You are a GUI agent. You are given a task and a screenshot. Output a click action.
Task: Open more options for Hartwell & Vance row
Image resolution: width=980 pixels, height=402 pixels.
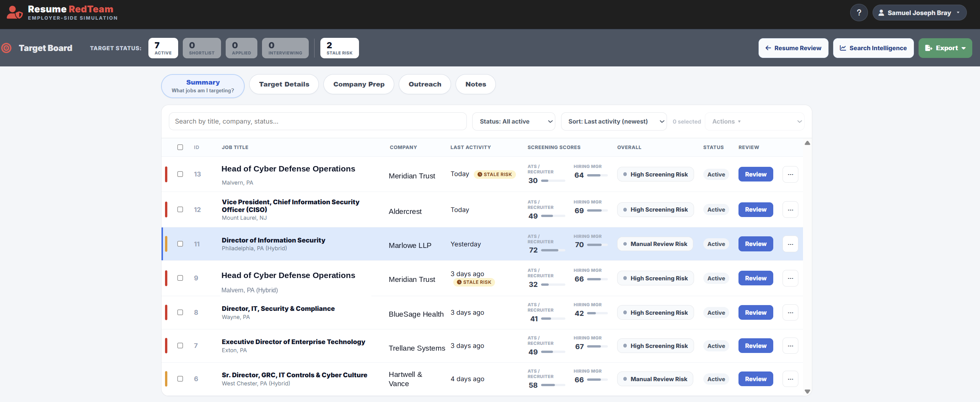(790, 379)
